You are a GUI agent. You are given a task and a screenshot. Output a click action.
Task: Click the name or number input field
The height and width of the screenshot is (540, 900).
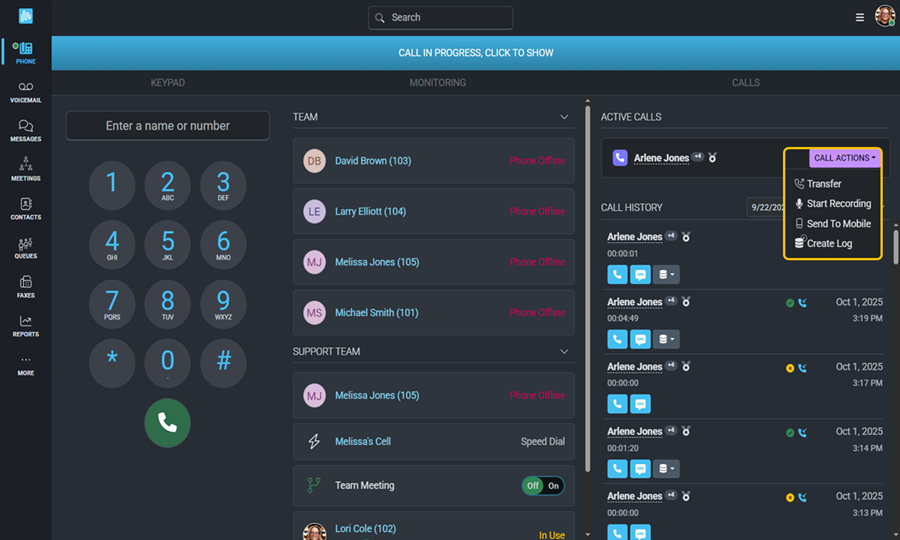167,126
